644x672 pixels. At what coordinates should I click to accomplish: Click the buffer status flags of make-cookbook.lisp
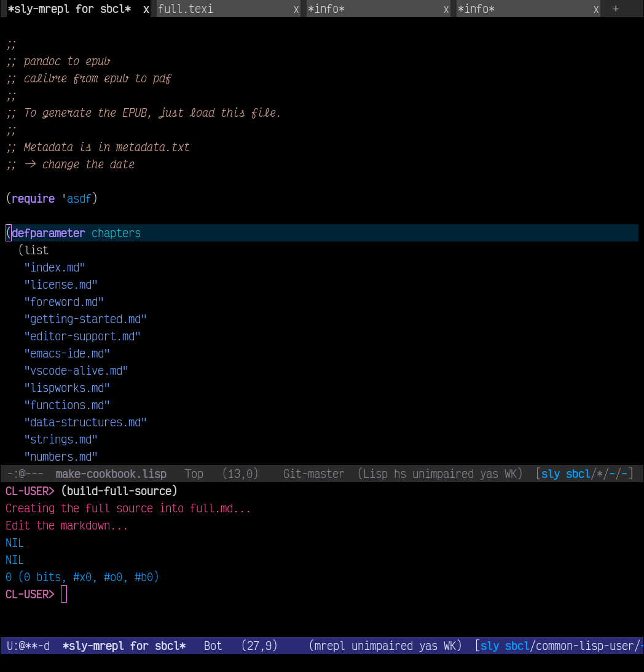tap(25, 474)
